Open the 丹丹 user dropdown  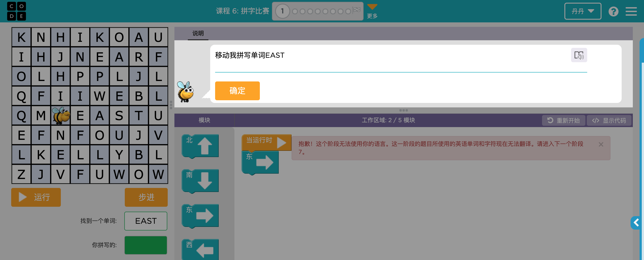click(x=583, y=11)
